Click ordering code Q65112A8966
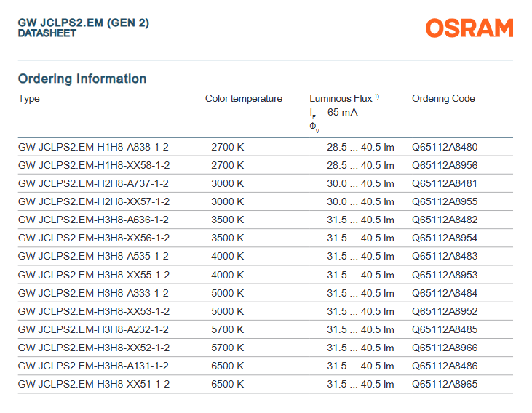The width and height of the screenshot is (532, 413). click(x=445, y=347)
